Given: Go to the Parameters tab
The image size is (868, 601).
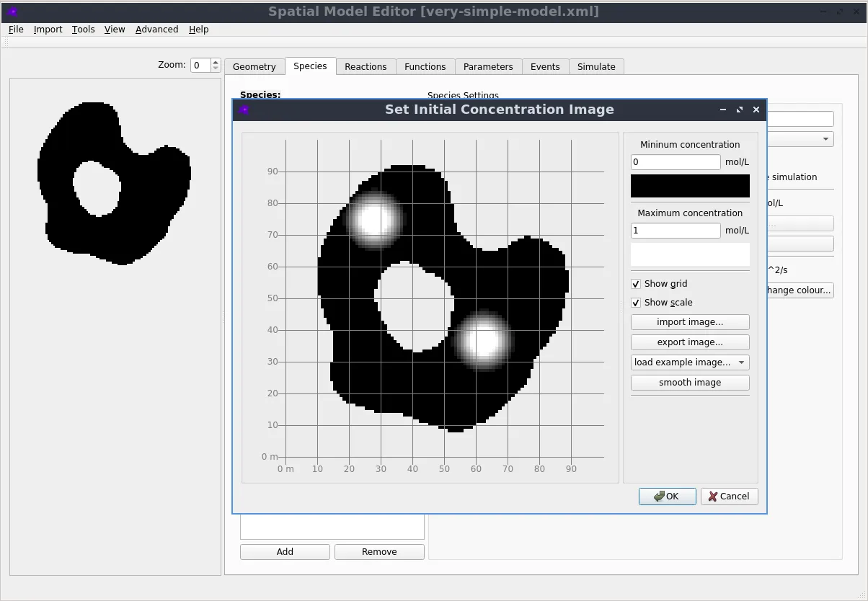Looking at the screenshot, I should 488,66.
